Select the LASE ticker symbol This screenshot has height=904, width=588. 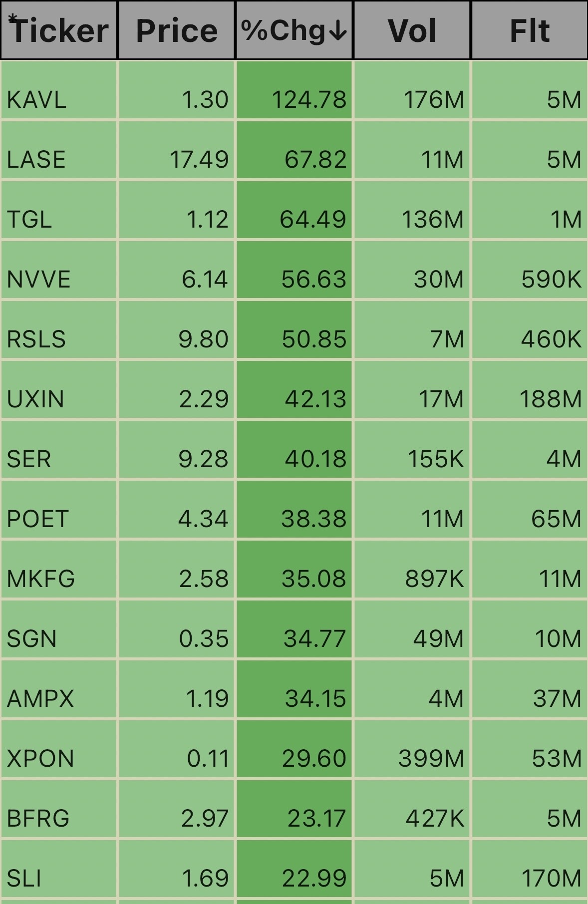(36, 159)
